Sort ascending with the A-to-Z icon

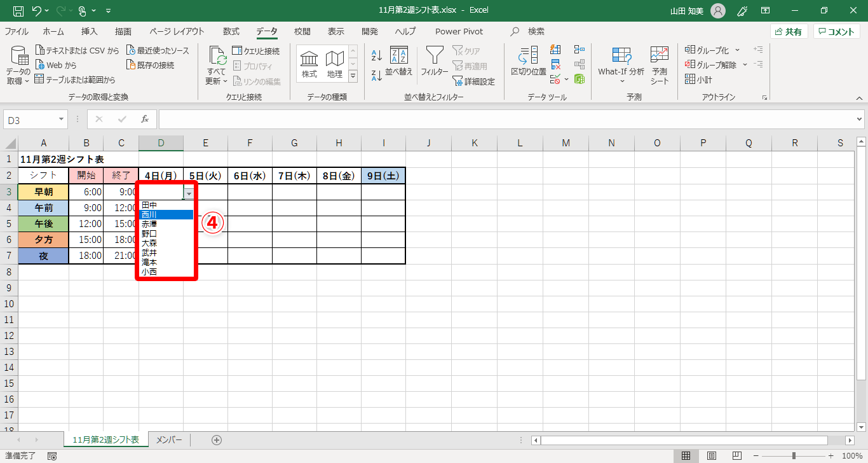[x=376, y=55]
